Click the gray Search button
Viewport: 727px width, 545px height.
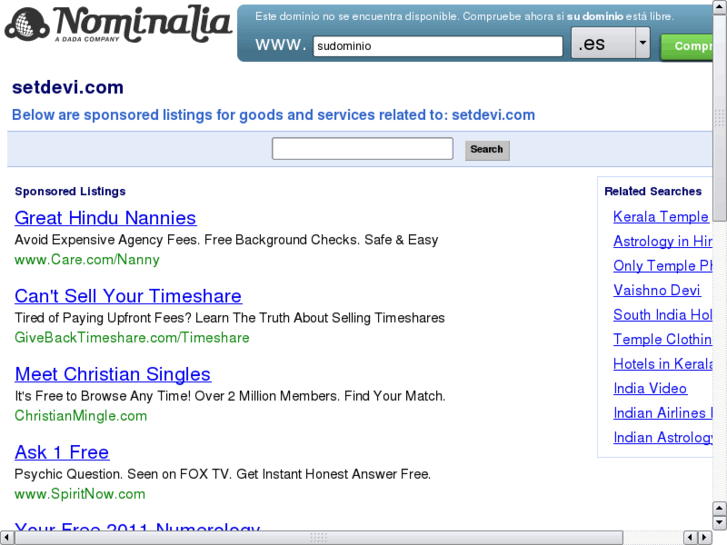(487, 150)
